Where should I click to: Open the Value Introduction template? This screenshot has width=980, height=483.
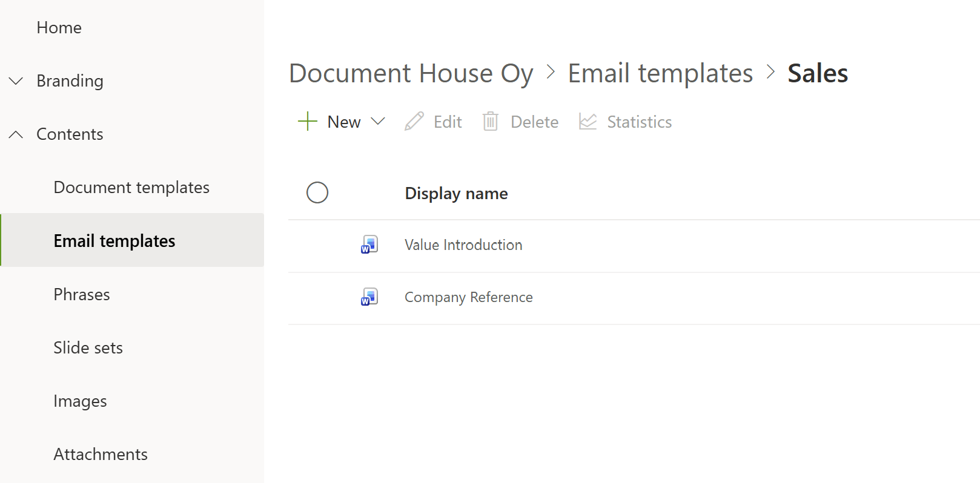pyautogui.click(x=463, y=245)
